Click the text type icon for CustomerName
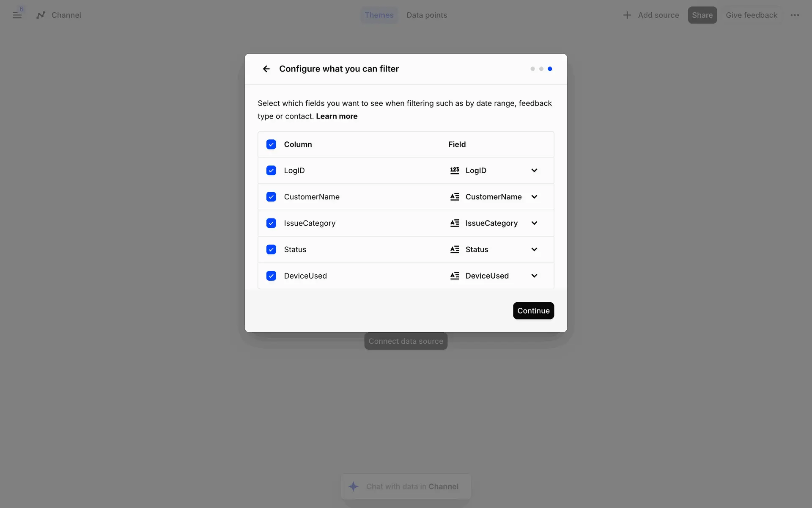The height and width of the screenshot is (508, 812). [455, 197]
